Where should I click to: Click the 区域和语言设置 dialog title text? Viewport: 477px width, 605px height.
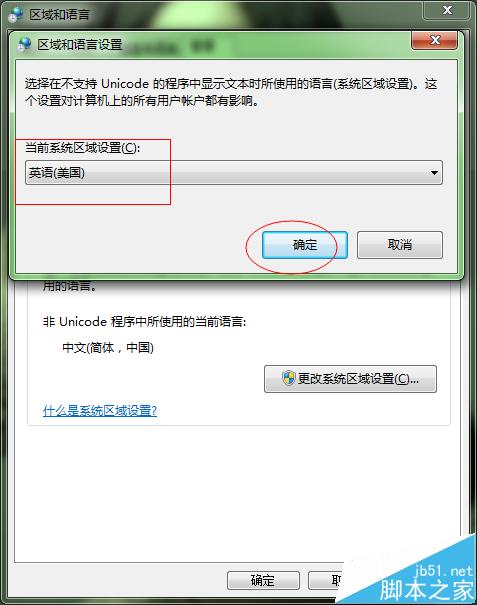tap(80, 44)
